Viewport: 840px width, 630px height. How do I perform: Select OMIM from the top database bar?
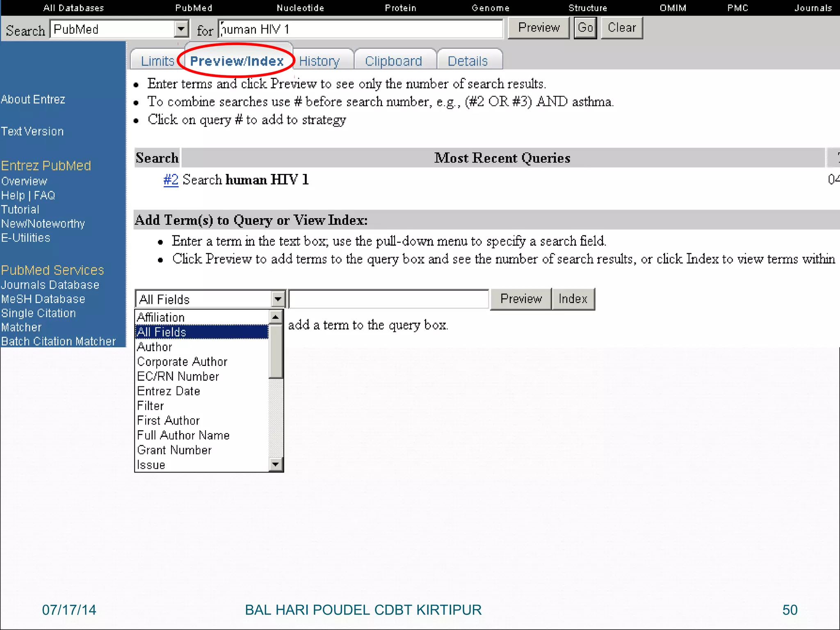pyautogui.click(x=673, y=8)
